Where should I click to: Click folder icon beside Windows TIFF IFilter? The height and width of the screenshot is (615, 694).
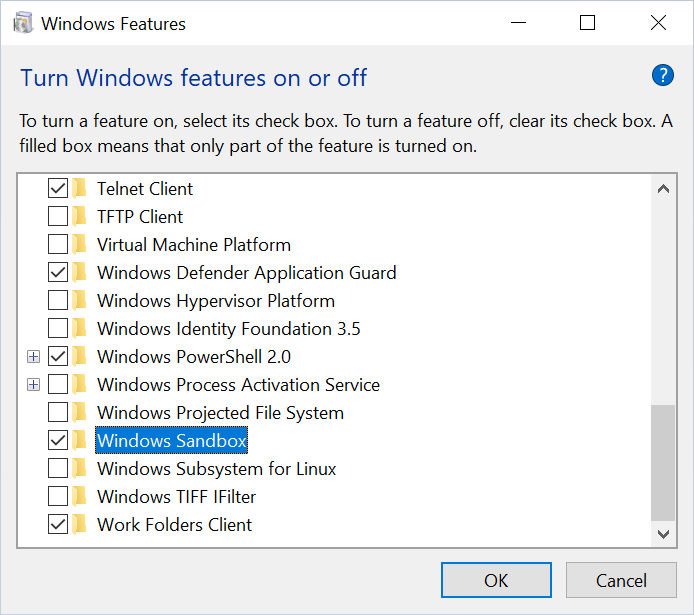coord(80,496)
